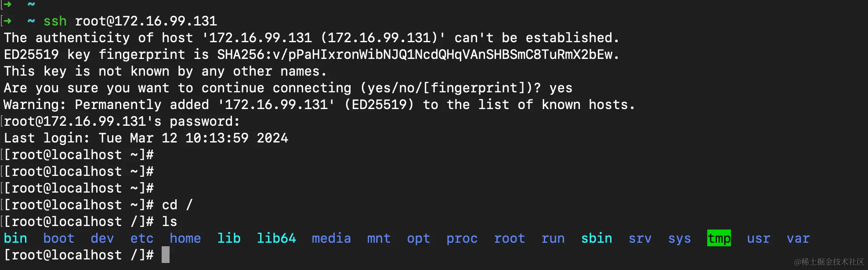Click the terminal cursor block at prompt
This screenshot has height=270, width=868.
[x=166, y=255]
